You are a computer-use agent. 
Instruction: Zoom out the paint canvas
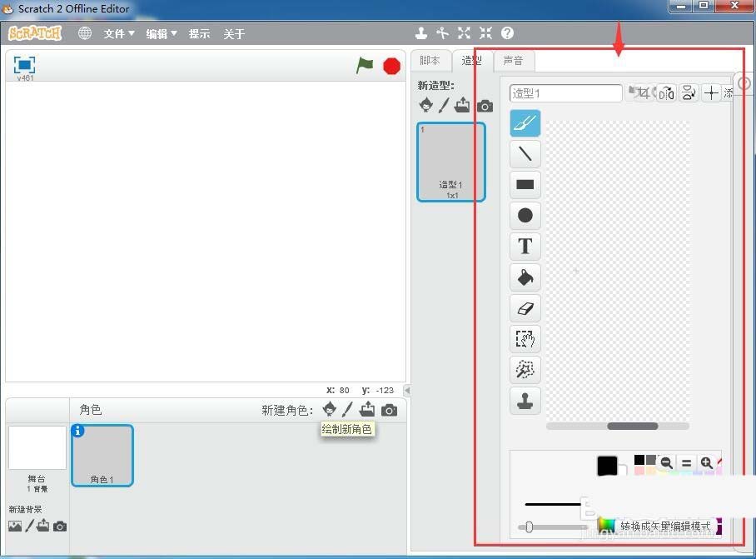(x=666, y=463)
